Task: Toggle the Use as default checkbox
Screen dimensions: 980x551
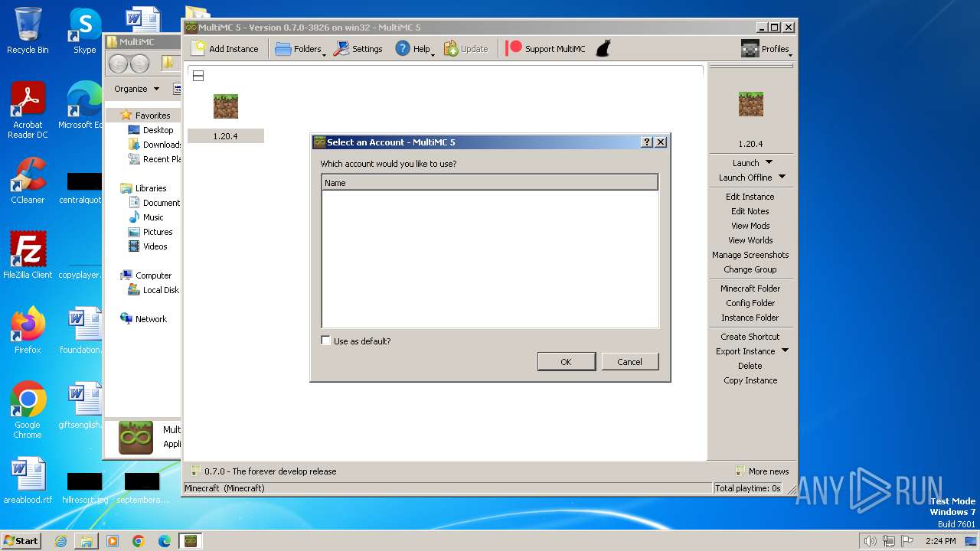Action: pos(326,341)
